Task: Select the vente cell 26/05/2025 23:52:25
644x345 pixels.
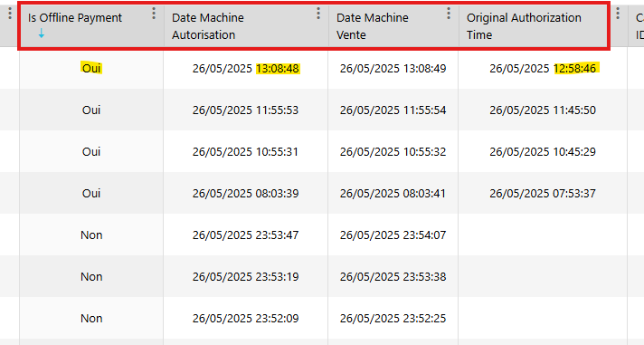Action: coord(393,318)
